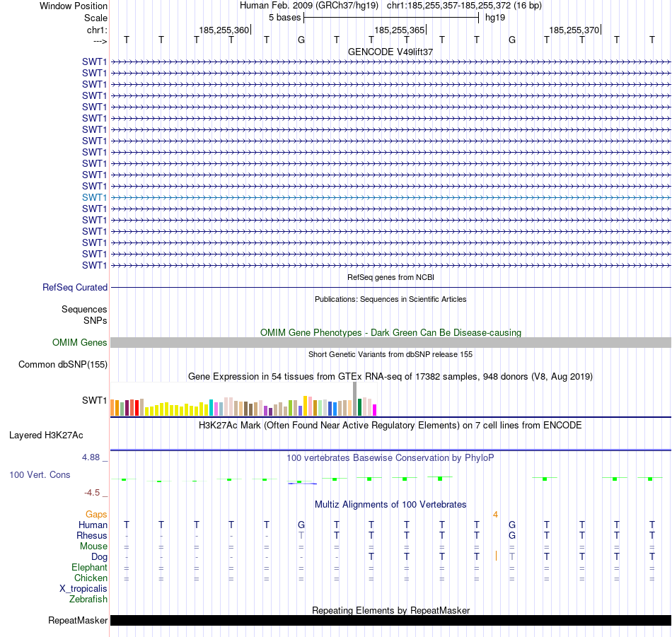
Task: Click the SWT1 label beside GTEx chart
Action: pos(94,401)
